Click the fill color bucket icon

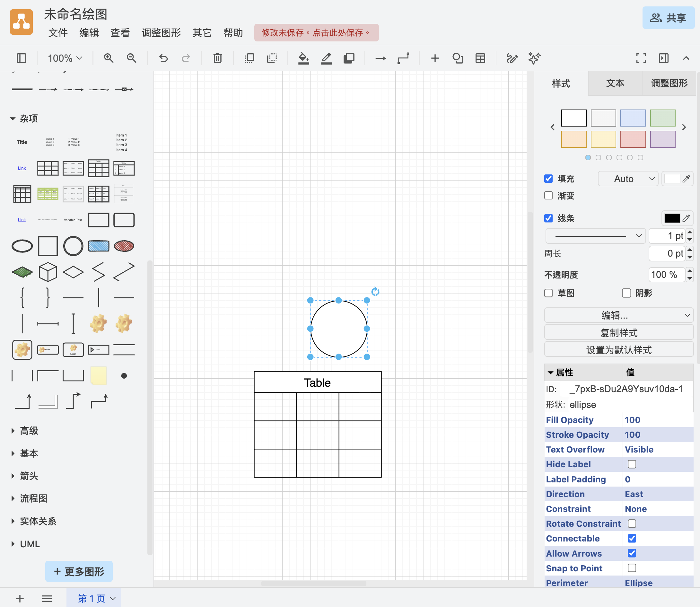tap(303, 58)
